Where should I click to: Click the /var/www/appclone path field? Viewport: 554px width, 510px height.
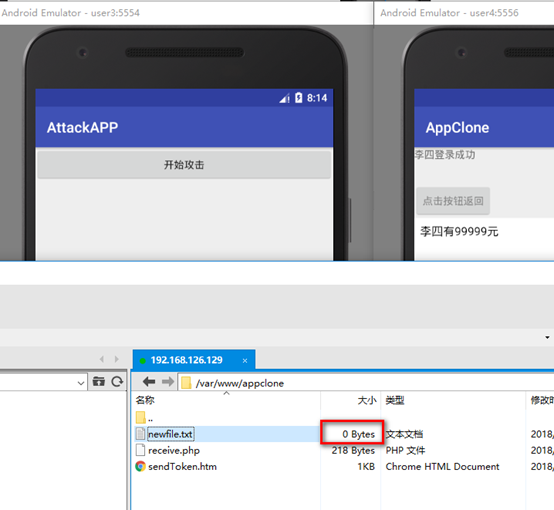tap(364, 383)
